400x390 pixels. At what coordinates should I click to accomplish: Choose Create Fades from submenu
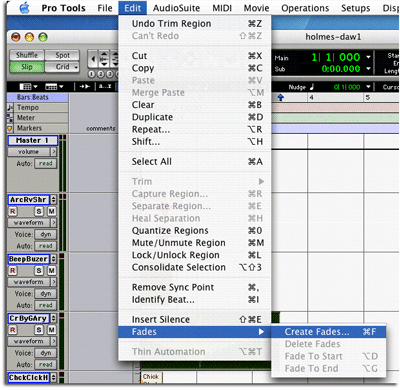point(329,332)
